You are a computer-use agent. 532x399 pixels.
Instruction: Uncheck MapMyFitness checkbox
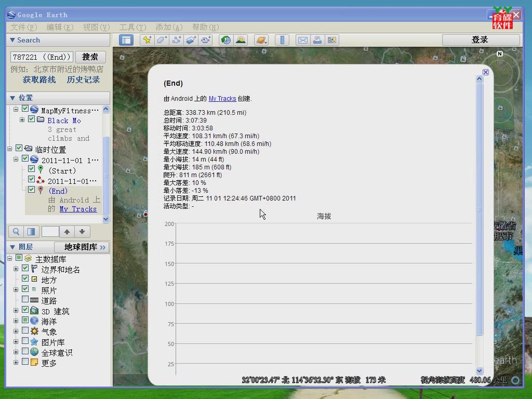25,108
